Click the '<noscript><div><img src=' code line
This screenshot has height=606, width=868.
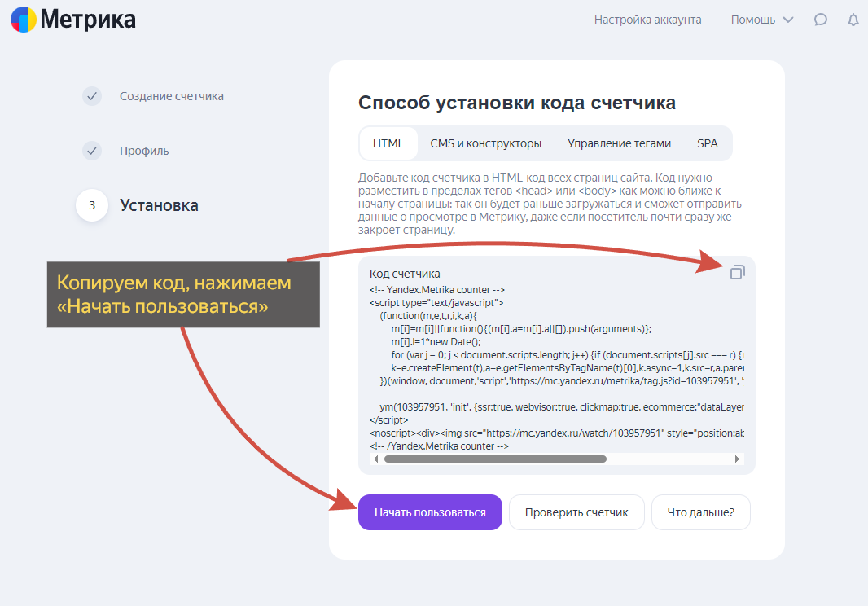tap(556, 433)
